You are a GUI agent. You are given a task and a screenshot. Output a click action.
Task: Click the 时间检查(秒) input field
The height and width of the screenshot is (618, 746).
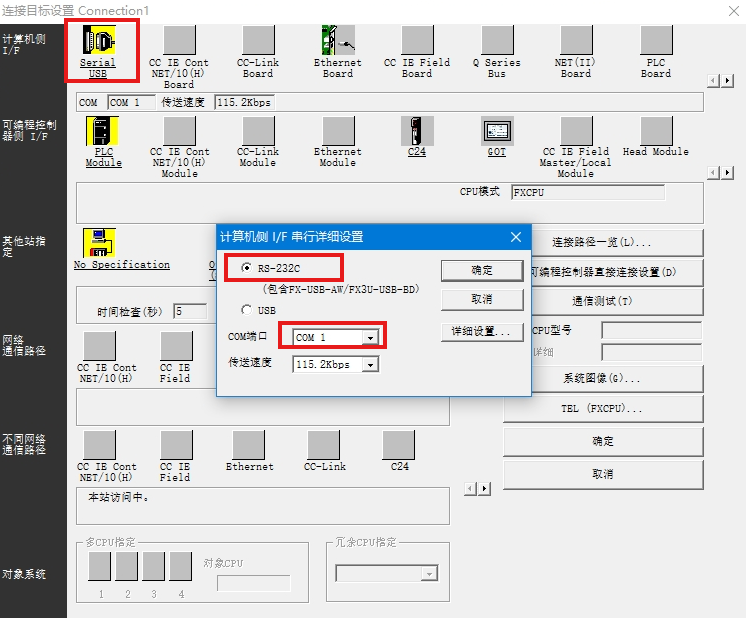(x=191, y=312)
